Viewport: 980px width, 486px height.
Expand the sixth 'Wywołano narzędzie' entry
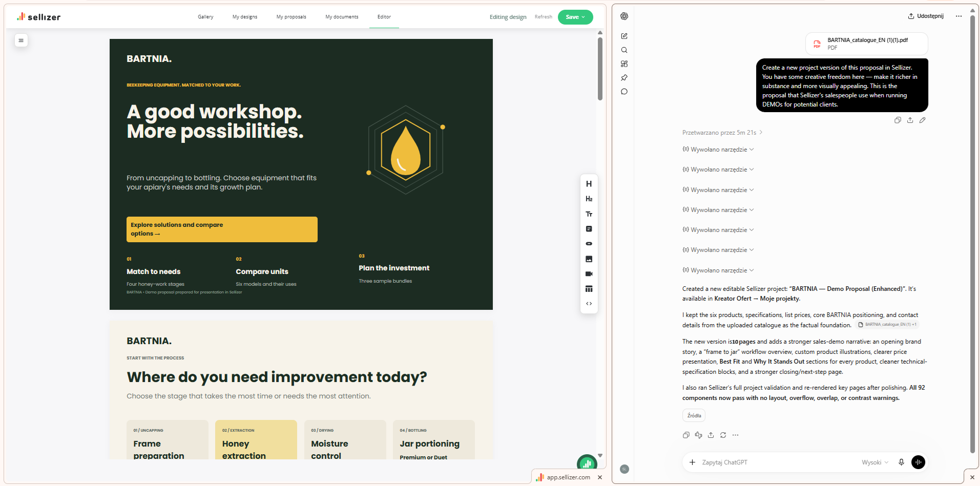coord(718,250)
